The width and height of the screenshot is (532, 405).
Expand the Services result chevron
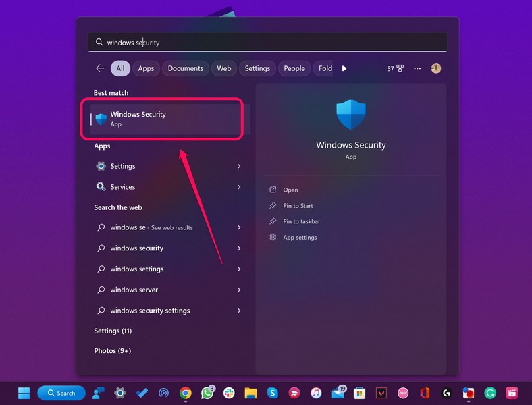tap(239, 187)
